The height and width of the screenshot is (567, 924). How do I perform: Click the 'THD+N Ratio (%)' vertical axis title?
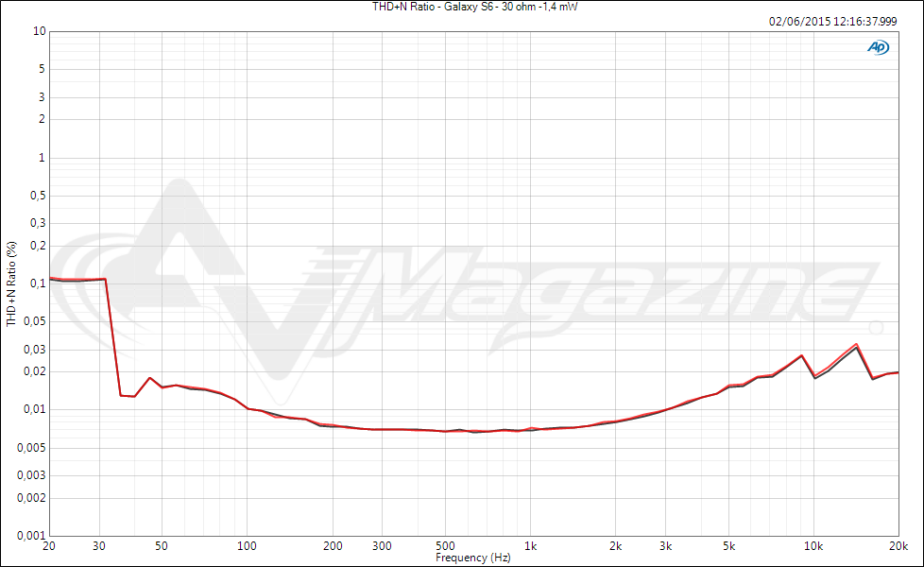point(11,283)
